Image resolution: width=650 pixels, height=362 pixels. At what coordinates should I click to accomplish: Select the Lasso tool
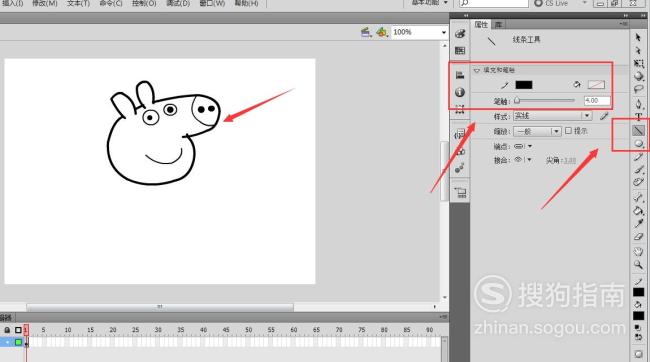point(638,89)
